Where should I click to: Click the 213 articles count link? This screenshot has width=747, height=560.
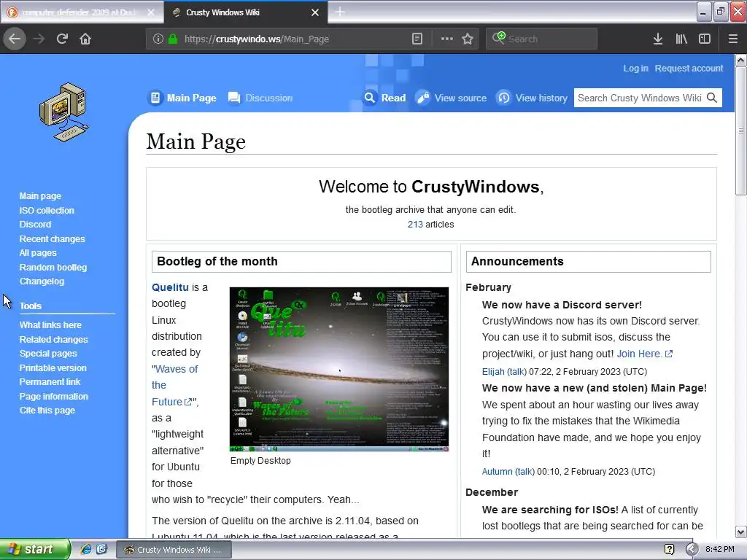[x=415, y=225]
